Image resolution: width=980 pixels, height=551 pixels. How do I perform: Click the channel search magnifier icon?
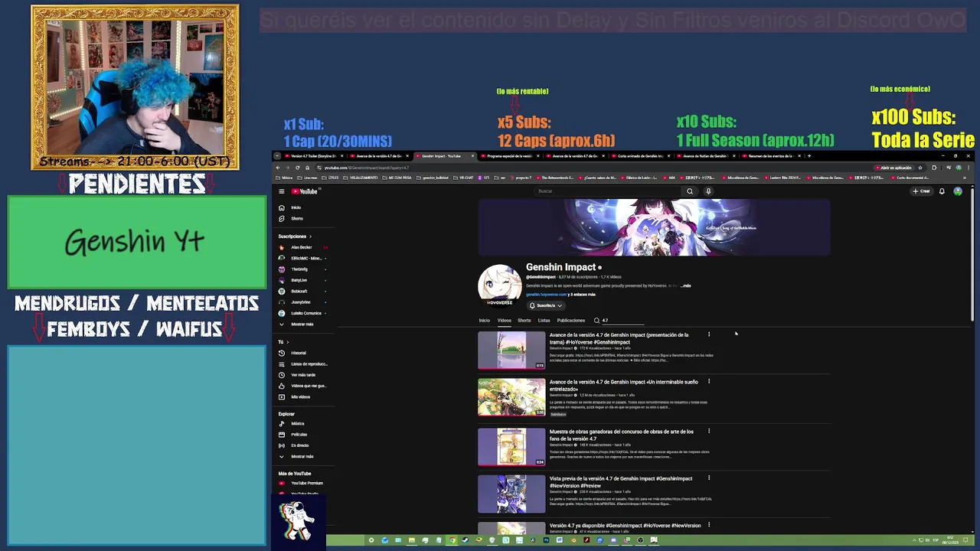(x=596, y=321)
